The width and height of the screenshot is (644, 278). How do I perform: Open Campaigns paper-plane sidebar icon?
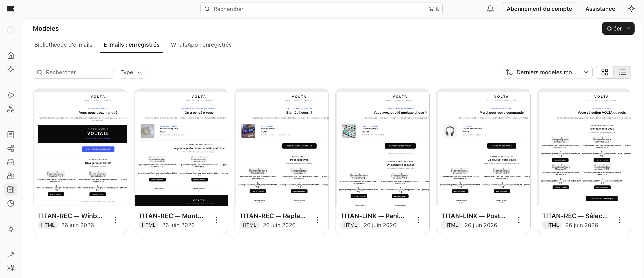[11, 95]
